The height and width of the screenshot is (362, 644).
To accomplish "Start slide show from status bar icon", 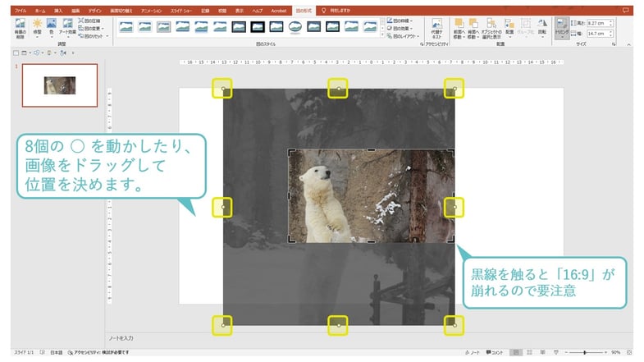I will (555, 352).
